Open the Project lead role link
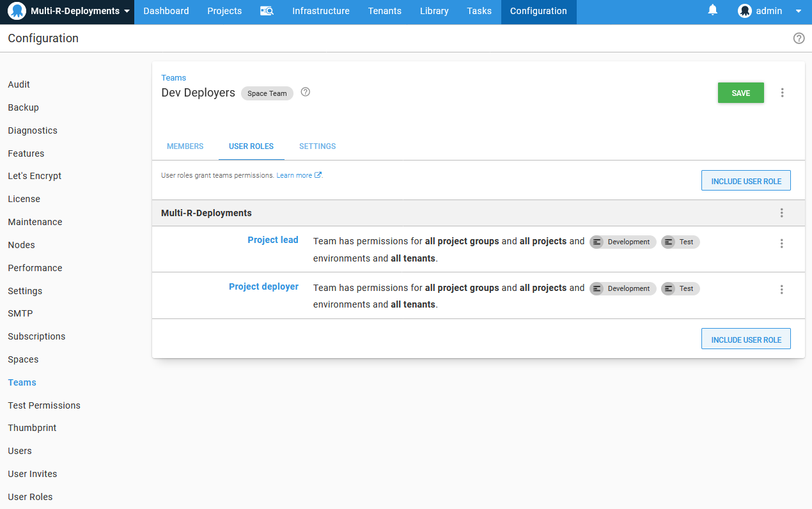 [273, 240]
